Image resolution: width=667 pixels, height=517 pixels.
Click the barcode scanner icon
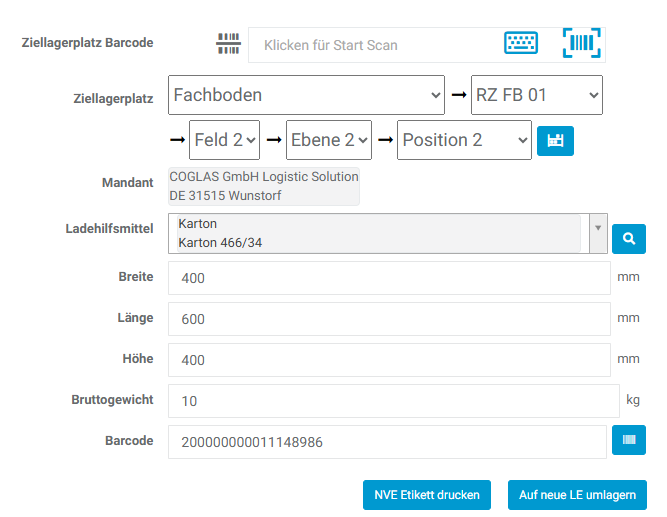point(581,44)
